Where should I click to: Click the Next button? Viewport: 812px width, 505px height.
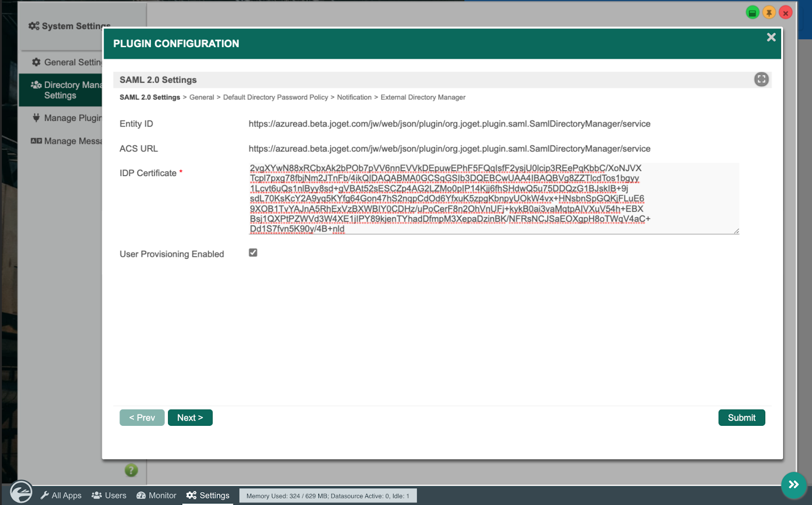tap(190, 418)
